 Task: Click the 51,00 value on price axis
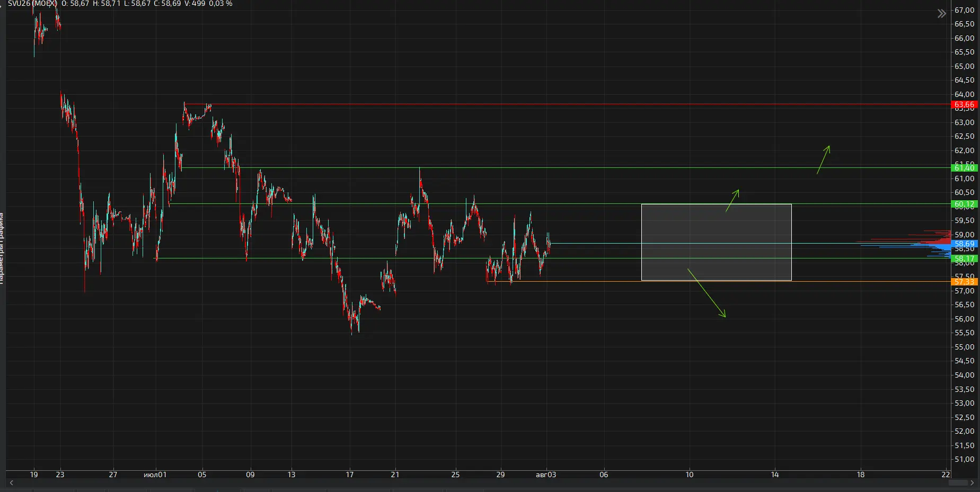[x=964, y=459]
